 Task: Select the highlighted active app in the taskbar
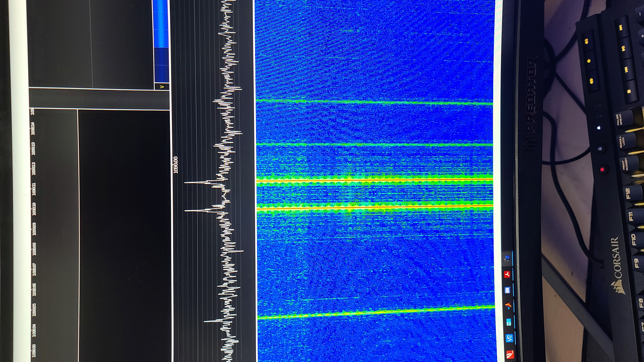pos(507,259)
